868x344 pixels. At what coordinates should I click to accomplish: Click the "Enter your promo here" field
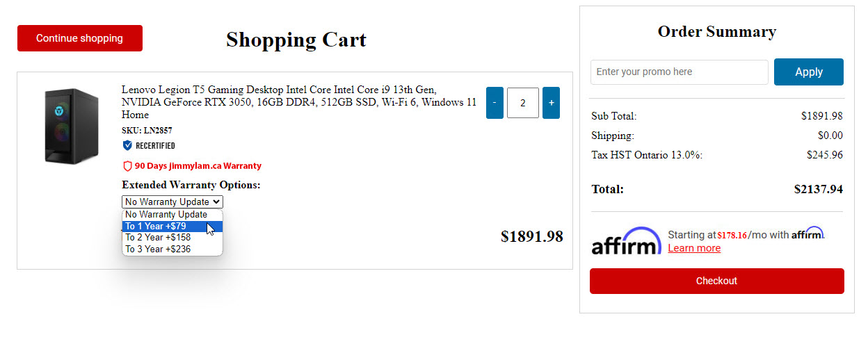pyautogui.click(x=679, y=72)
